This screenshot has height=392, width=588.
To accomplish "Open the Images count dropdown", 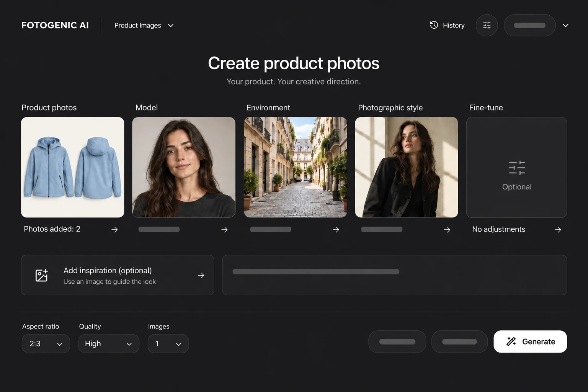I will (168, 343).
